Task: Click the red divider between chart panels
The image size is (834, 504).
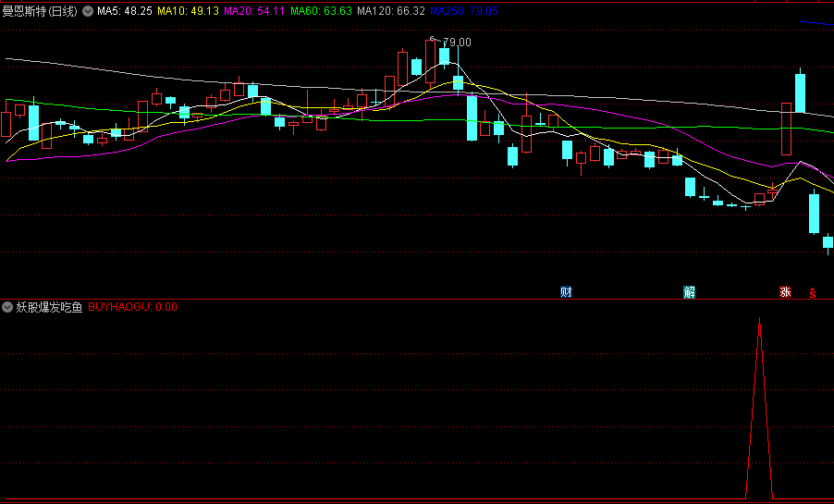Action: [416, 299]
